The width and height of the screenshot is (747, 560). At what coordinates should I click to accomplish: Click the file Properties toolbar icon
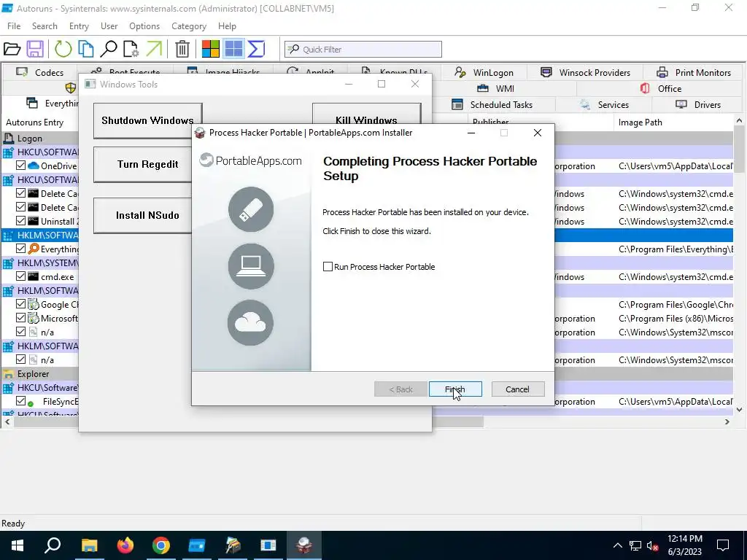131,49
